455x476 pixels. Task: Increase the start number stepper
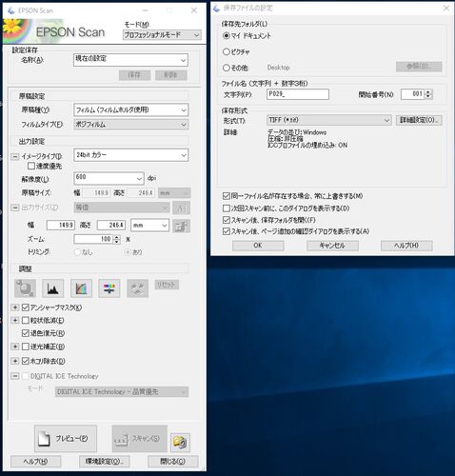coord(428,92)
